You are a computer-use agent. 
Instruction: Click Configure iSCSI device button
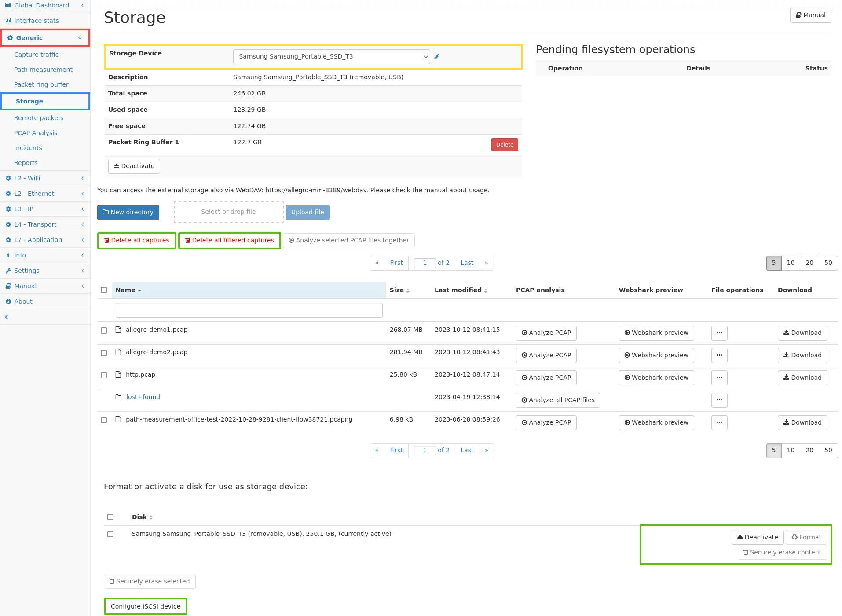[146, 606]
